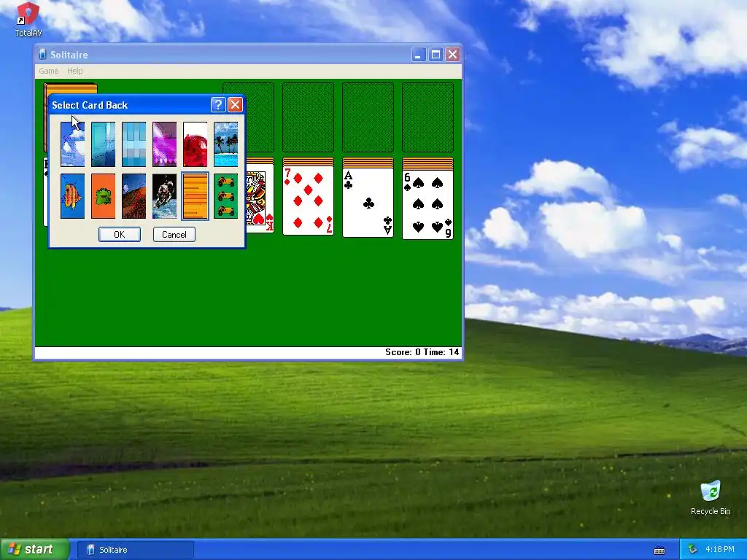Viewport: 747px width, 560px height.
Task: Select the TotalAV desktop shortcut
Action: tap(28, 20)
